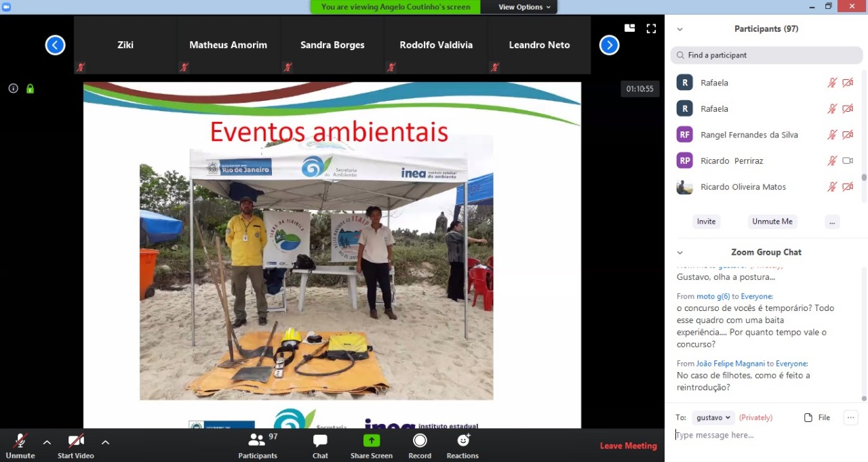The height and width of the screenshot is (462, 868).
Task: Open the Reactions emoji menu
Action: click(462, 442)
